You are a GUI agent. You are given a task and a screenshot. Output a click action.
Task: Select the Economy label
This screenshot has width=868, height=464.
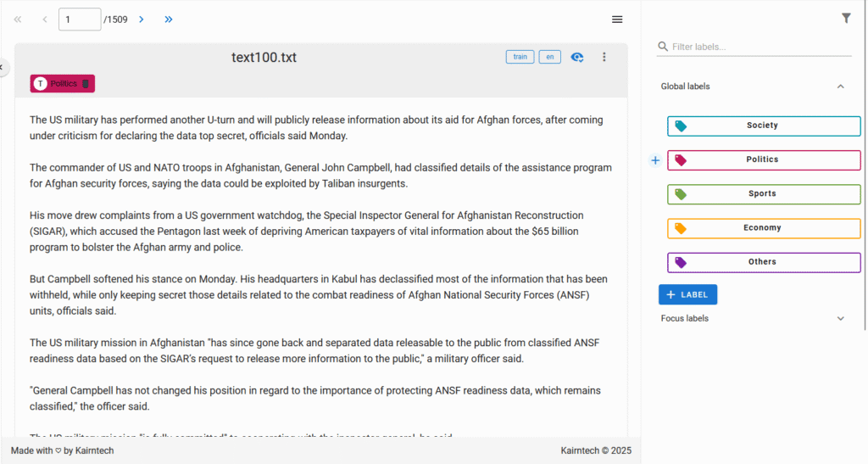pyautogui.click(x=763, y=228)
